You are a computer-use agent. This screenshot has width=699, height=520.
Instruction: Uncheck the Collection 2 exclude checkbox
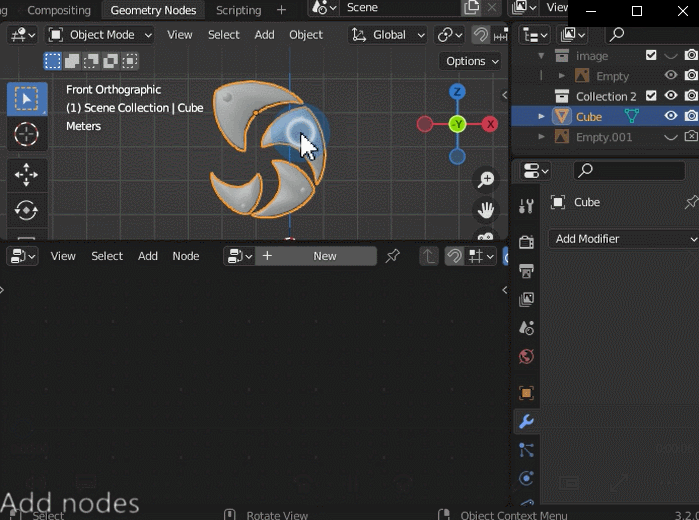click(652, 96)
